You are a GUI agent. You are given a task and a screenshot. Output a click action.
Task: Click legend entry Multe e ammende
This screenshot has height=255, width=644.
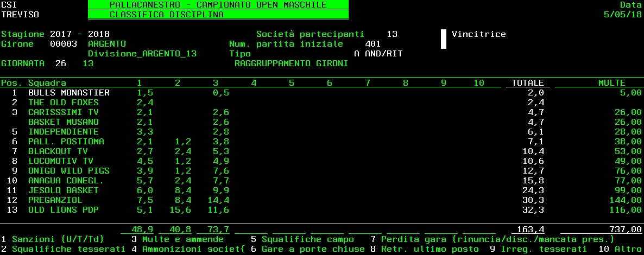click(x=182, y=239)
